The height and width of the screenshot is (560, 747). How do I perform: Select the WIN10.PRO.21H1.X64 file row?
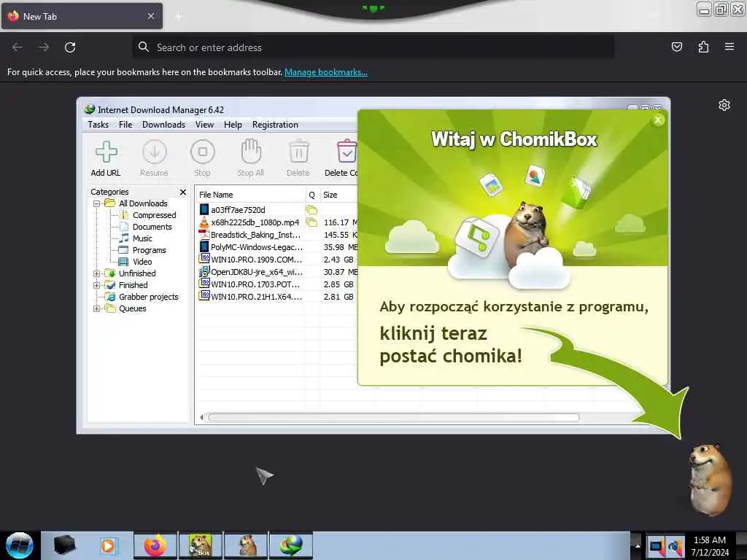point(277,297)
